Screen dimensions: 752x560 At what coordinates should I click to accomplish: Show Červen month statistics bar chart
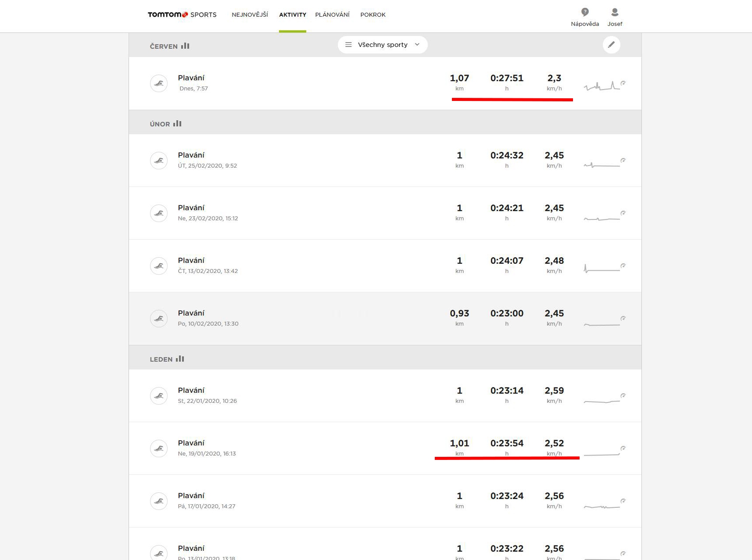point(185,46)
